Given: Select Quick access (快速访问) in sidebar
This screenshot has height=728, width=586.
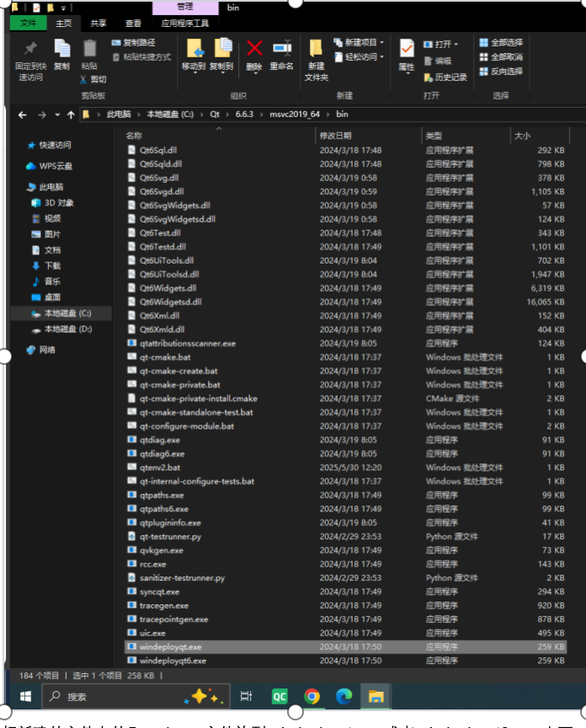Looking at the screenshot, I should click(55, 145).
